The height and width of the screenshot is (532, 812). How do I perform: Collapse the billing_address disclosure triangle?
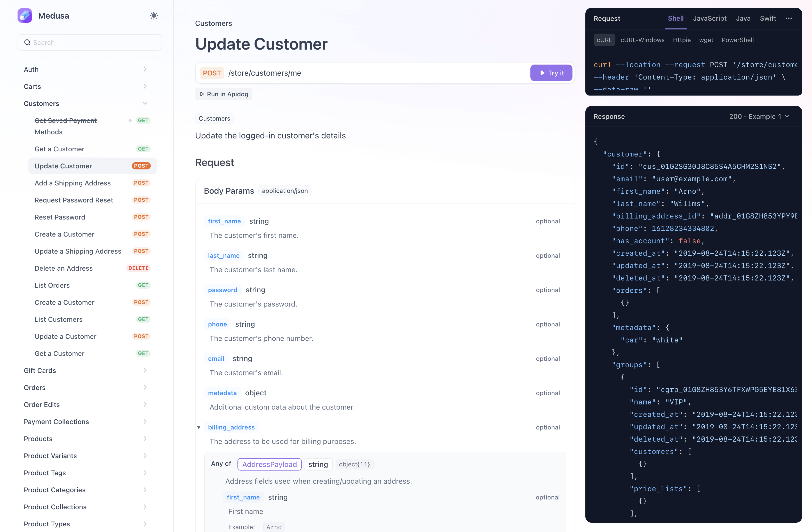(x=198, y=427)
